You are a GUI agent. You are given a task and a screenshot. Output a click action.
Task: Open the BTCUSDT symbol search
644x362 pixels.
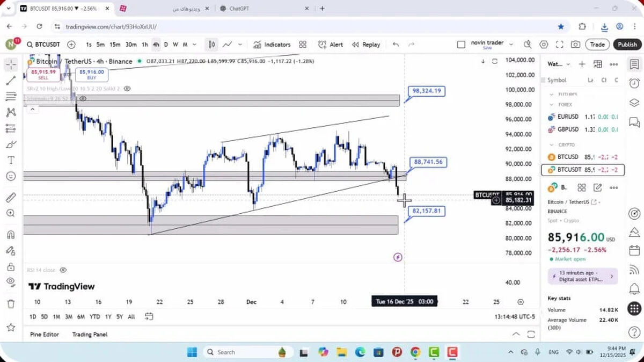pyautogui.click(x=43, y=45)
